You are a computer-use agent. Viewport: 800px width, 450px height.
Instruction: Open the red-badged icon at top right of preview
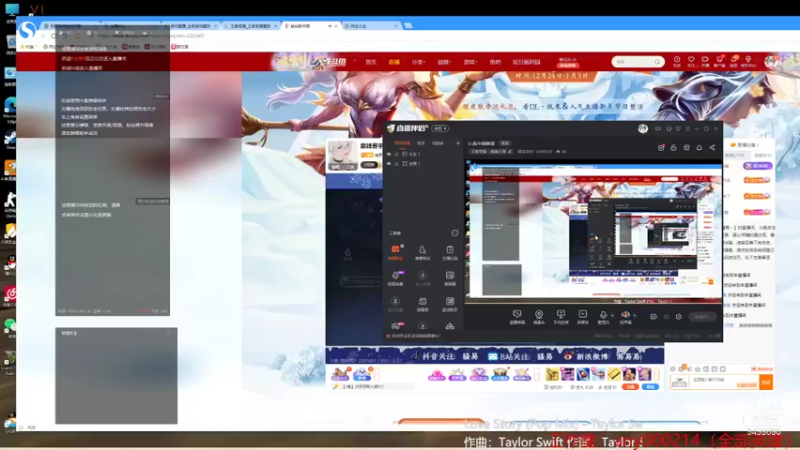point(661,148)
